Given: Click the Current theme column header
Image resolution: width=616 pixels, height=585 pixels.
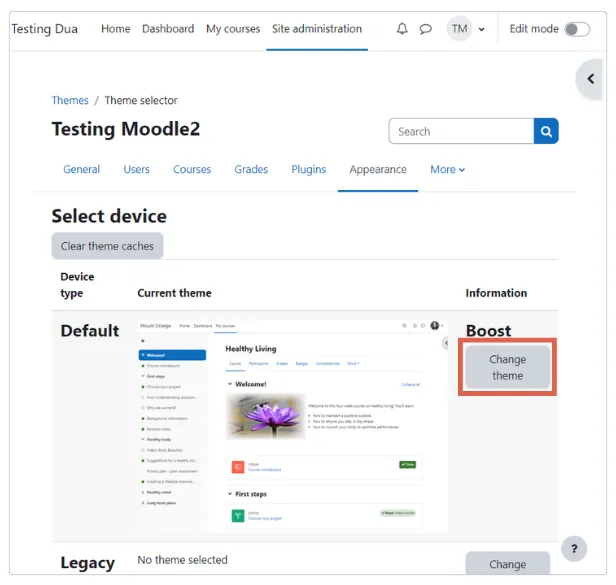Looking at the screenshot, I should (x=174, y=293).
